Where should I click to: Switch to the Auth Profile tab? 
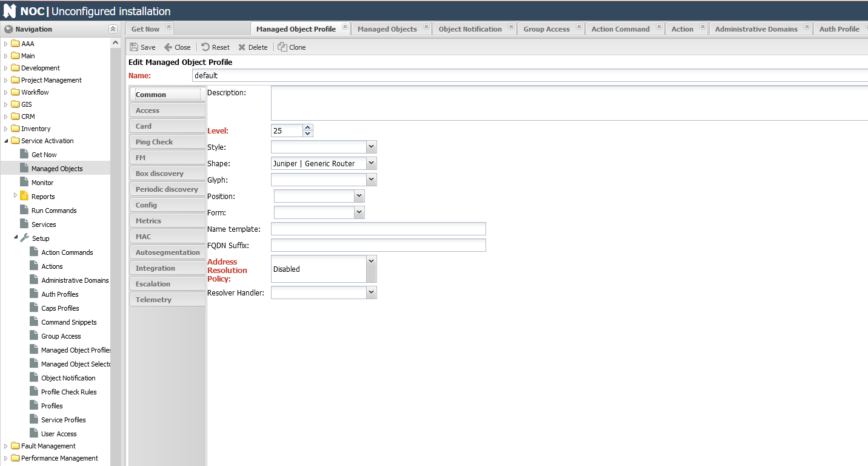(840, 29)
